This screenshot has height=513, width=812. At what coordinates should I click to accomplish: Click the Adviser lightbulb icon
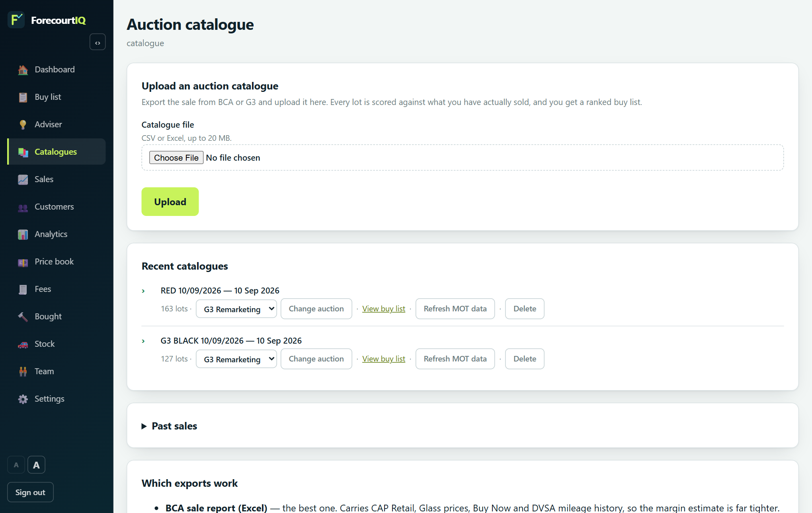pyautogui.click(x=23, y=124)
